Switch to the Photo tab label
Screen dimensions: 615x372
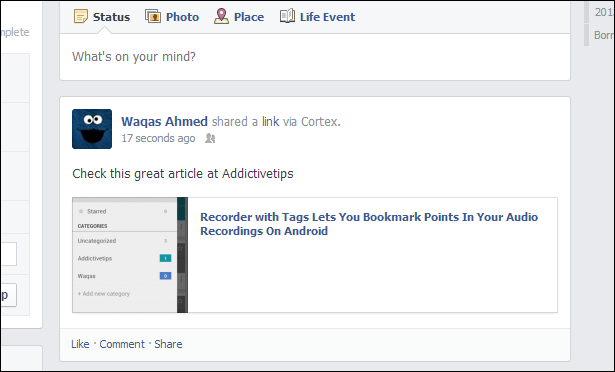[182, 17]
